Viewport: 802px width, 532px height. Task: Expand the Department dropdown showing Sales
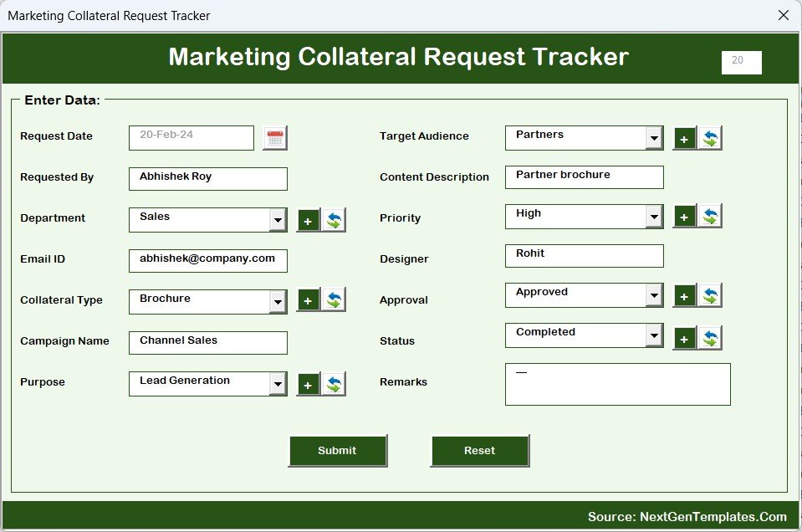[x=278, y=220]
